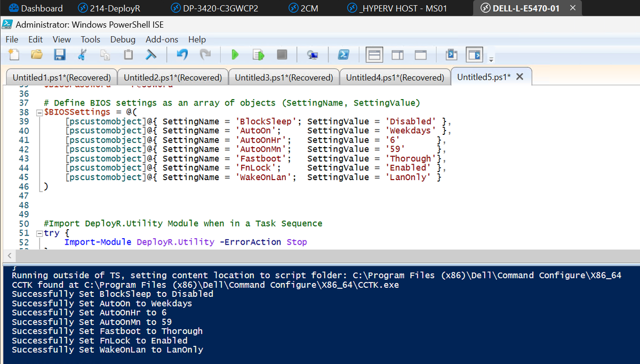The height and width of the screenshot is (364, 640).
Task: Close the DELL-L-E5470-01 session tab
Action: [x=572, y=8]
